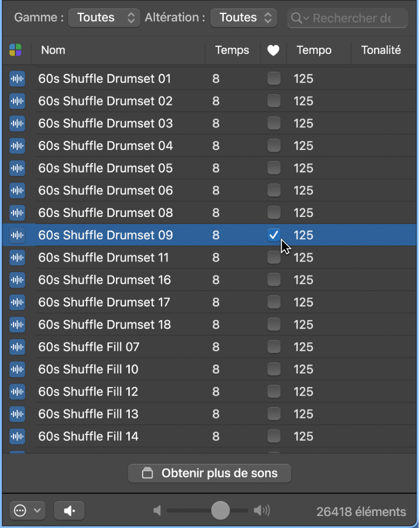Click waveform icon beside 60s Shuffle Fill 07
Screen dimensions: 420x528
[x=17, y=347]
